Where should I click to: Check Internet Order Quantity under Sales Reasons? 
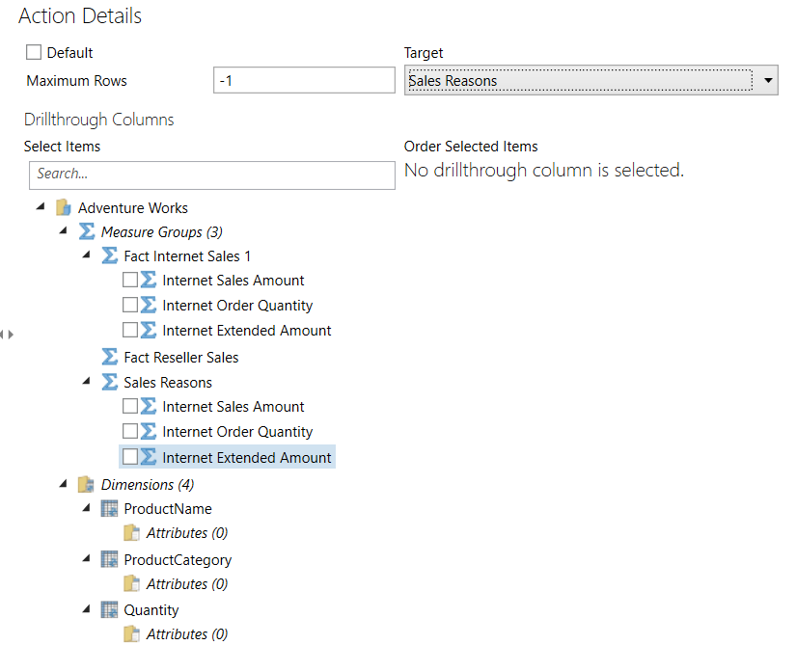coord(130,431)
